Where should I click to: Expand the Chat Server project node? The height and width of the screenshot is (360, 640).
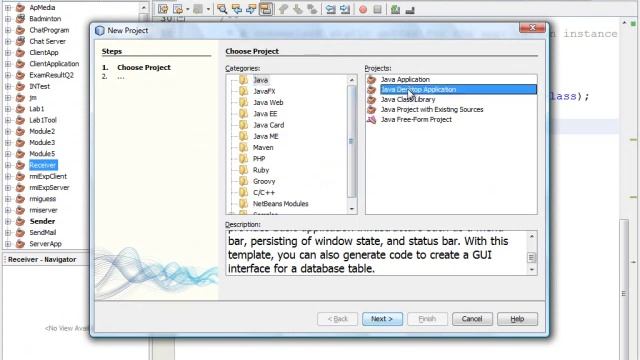(x=8, y=41)
